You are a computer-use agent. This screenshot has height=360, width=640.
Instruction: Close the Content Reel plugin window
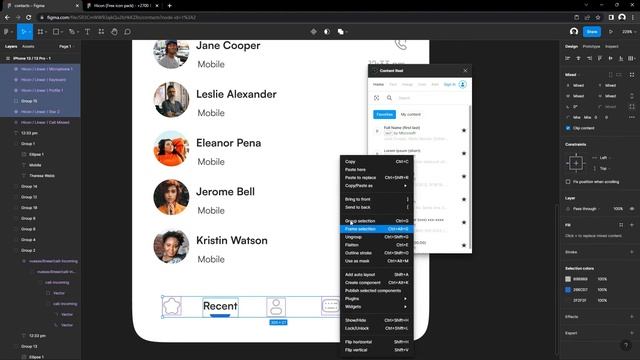465,71
